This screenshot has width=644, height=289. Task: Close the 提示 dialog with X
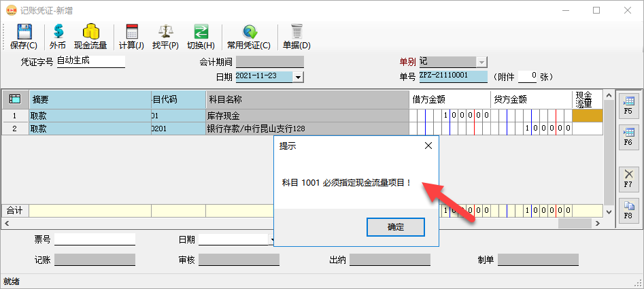coord(428,146)
